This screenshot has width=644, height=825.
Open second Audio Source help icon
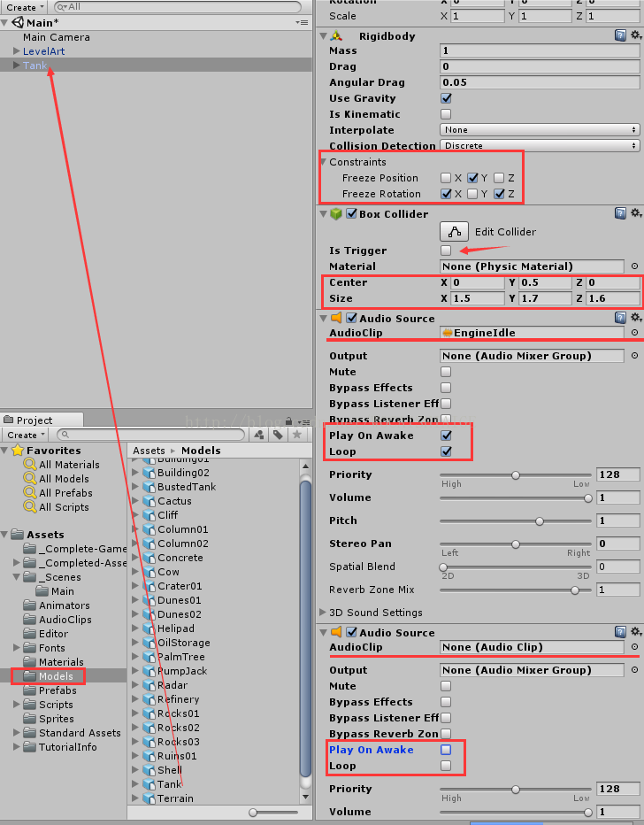(620, 631)
